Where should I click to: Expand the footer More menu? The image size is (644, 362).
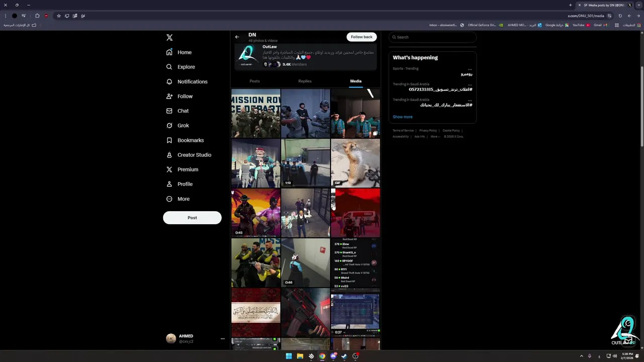click(x=435, y=137)
